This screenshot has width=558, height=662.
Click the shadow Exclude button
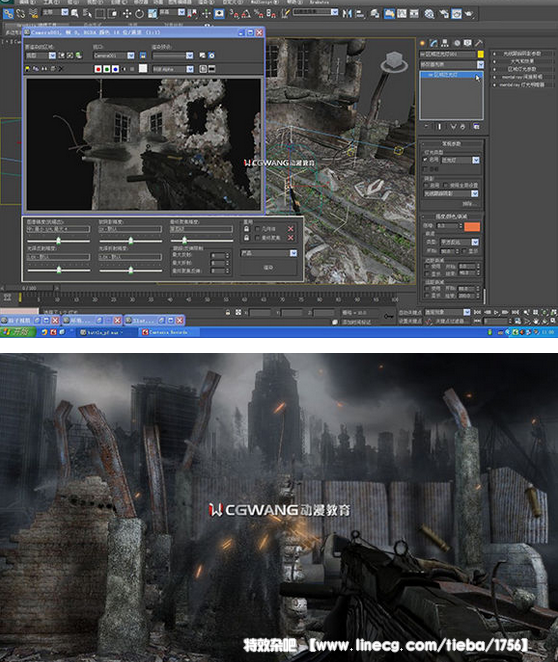pyautogui.click(x=469, y=204)
